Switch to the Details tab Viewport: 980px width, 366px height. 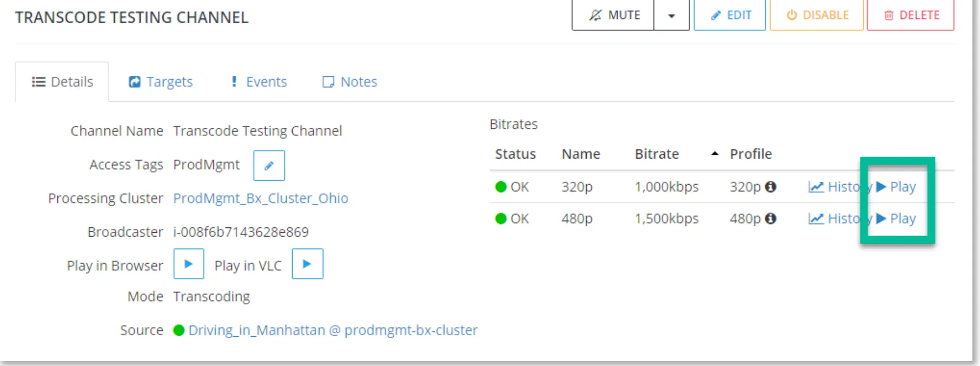click(x=62, y=82)
